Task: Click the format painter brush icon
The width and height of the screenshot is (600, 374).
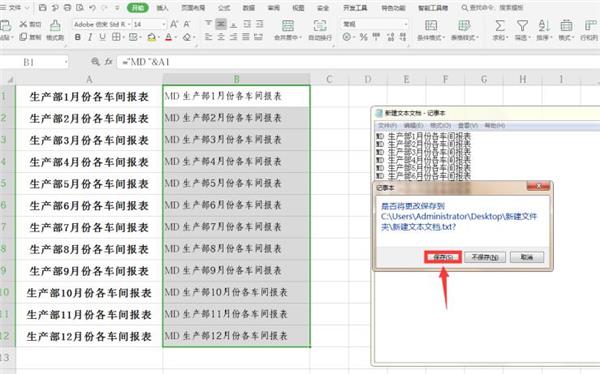Action: pyautogui.click(x=55, y=26)
